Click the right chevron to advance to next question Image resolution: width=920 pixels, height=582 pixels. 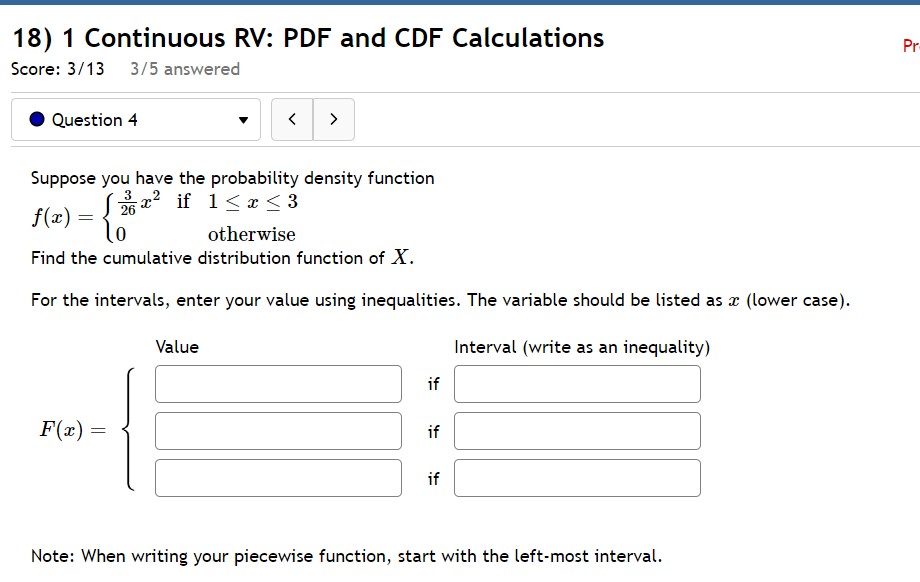(x=335, y=118)
